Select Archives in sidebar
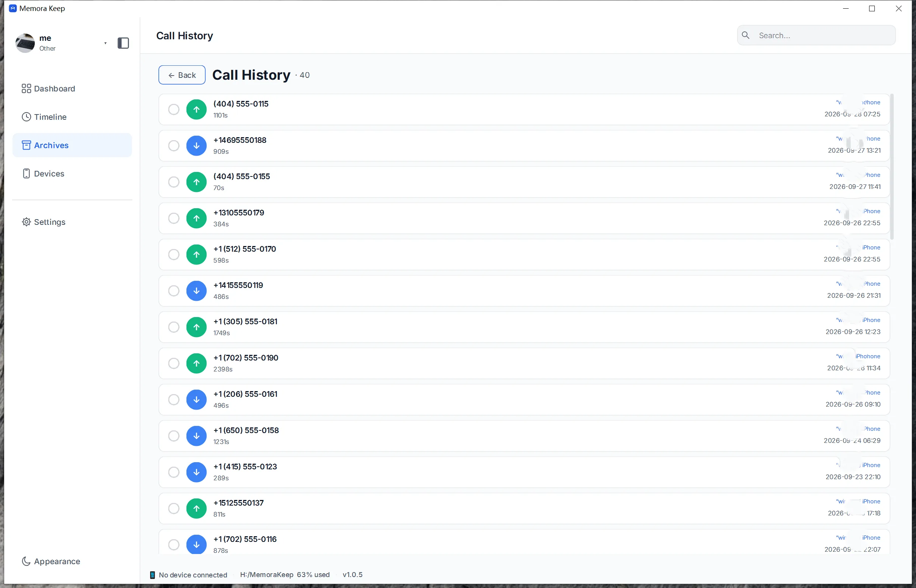Viewport: 916px width, 588px height. click(72, 145)
